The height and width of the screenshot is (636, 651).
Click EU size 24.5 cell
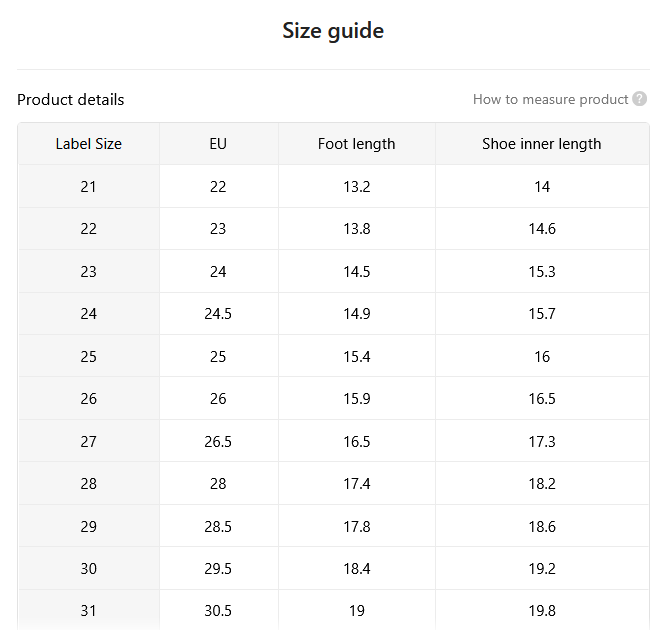(x=218, y=313)
